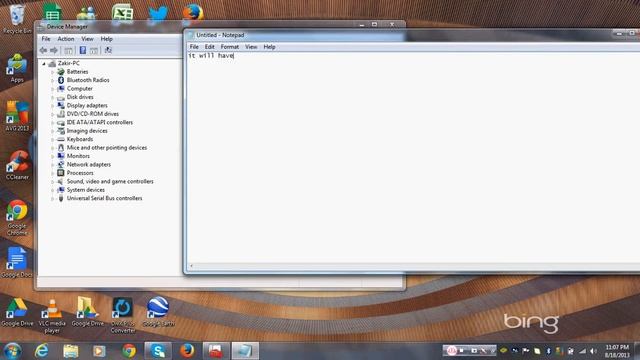Select Monitors in the device tree
Viewport: 640px width, 360px height.
(78, 156)
